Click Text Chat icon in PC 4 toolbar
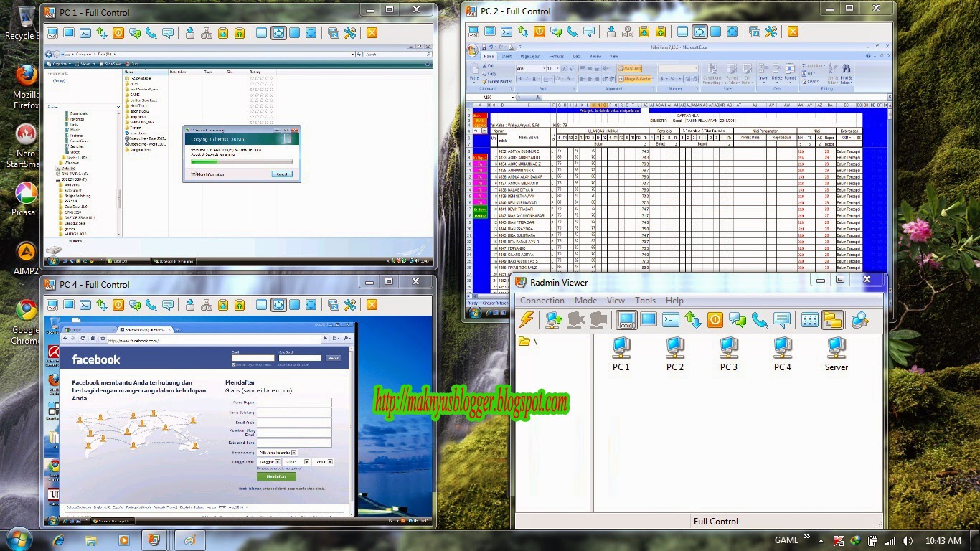980x551 pixels. [135, 305]
